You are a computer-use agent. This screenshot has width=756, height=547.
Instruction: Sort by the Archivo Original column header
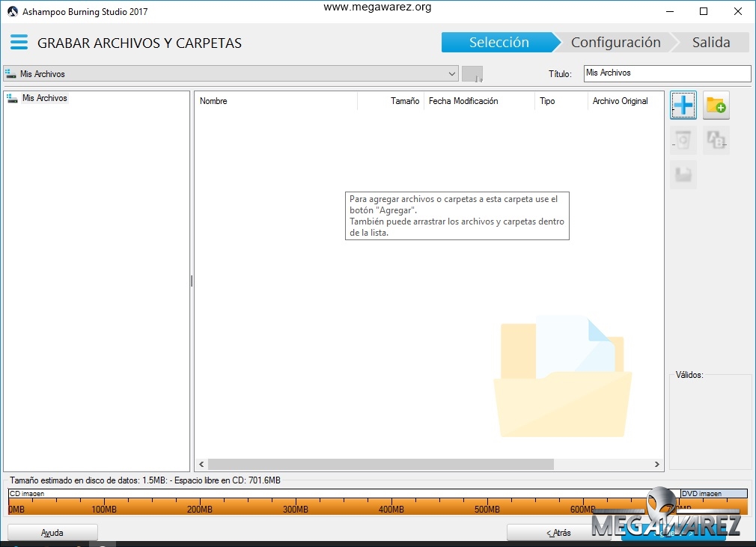click(x=625, y=101)
